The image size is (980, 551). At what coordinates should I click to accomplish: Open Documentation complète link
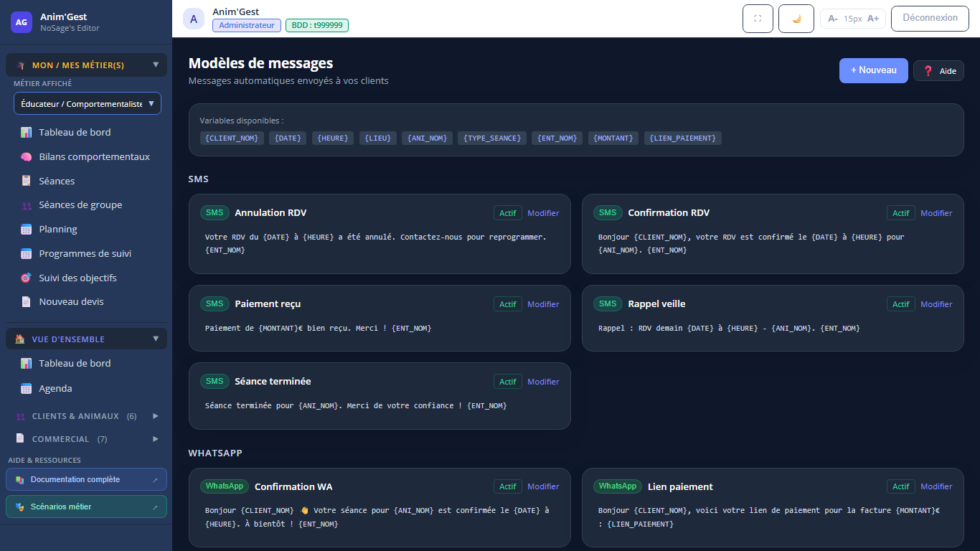(86, 479)
